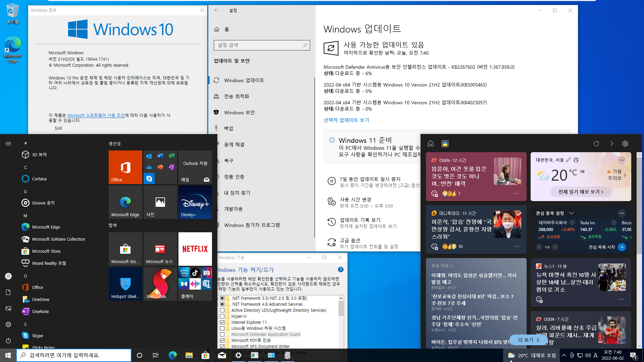Viewport: 644px width, 362px height.
Task: Open the Mail (메일) tile
Action: [195, 167]
